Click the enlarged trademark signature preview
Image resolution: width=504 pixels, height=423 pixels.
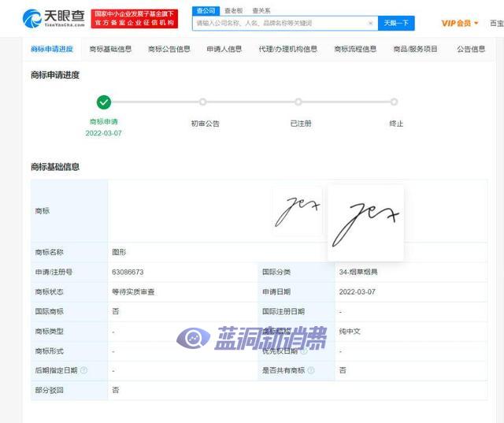point(365,223)
